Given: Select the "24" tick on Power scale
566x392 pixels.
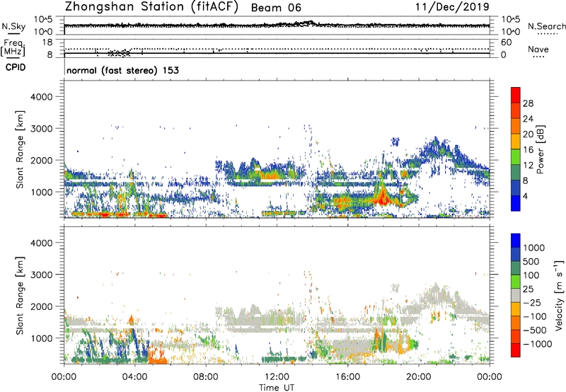Looking at the screenshot, I should (x=528, y=119).
